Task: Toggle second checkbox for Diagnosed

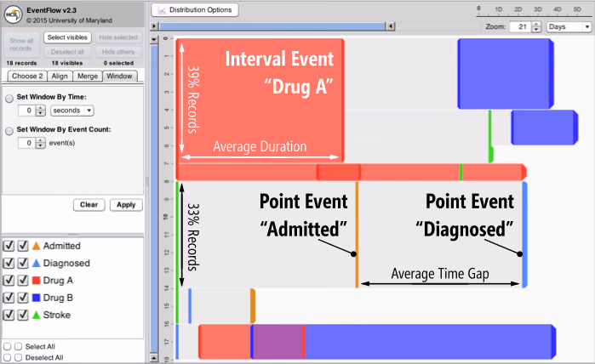Action: pyautogui.click(x=23, y=263)
